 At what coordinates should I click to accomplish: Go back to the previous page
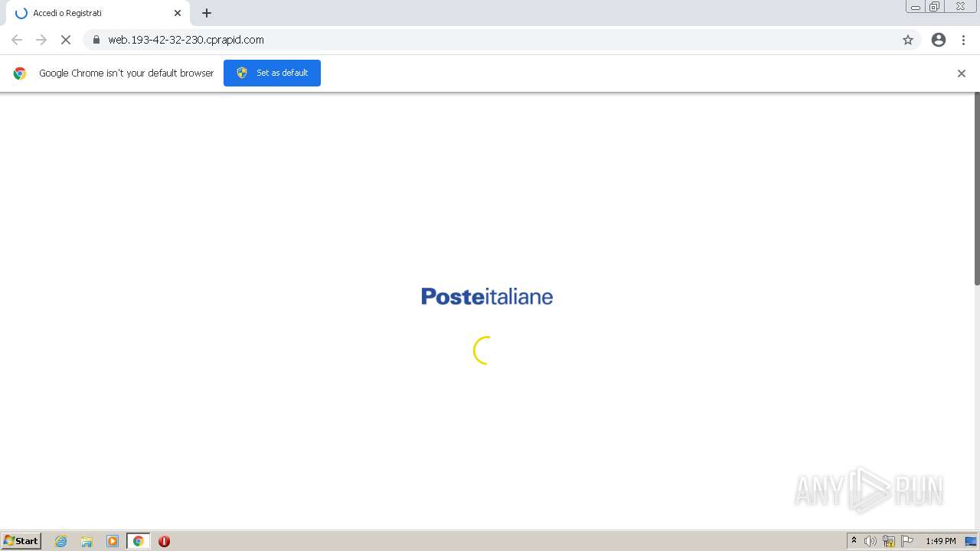point(17,40)
